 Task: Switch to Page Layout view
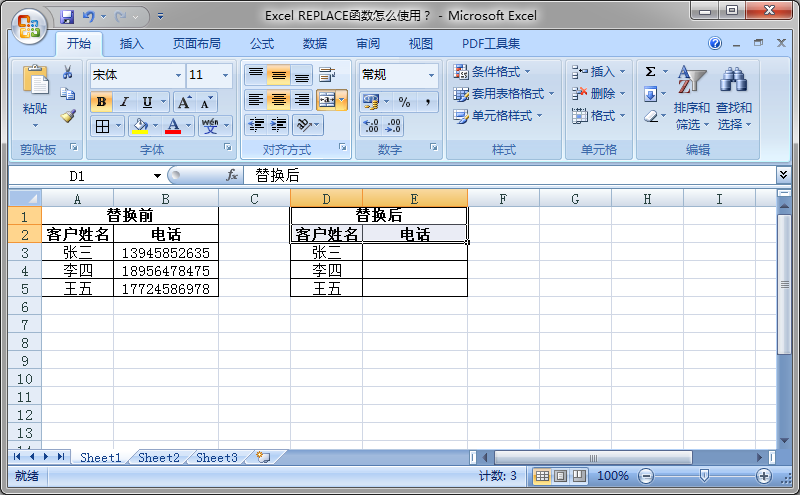click(560, 476)
